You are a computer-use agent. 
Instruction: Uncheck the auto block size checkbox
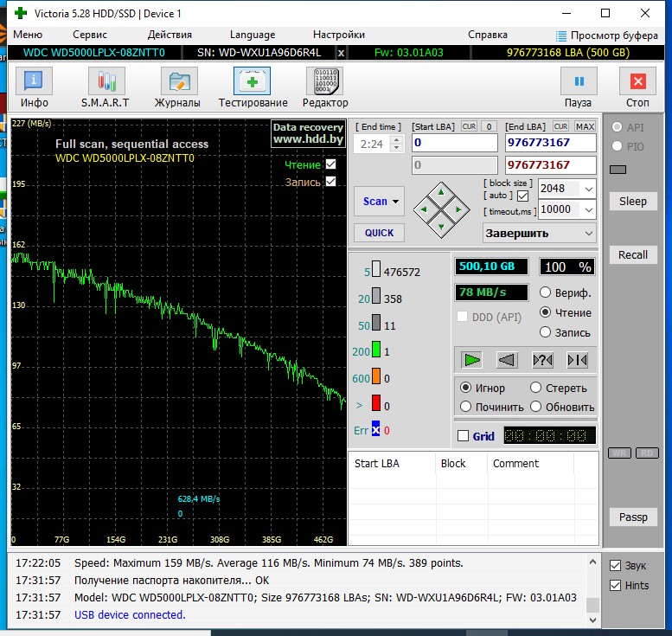(522, 196)
